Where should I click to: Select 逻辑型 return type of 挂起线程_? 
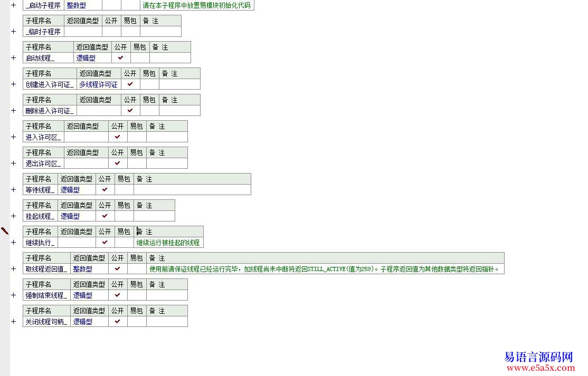[x=70, y=216]
